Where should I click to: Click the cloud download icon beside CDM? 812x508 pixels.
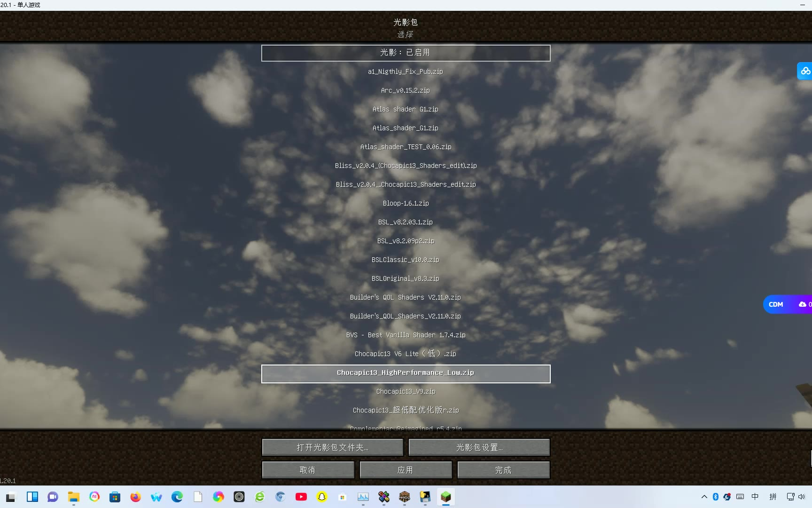803,304
